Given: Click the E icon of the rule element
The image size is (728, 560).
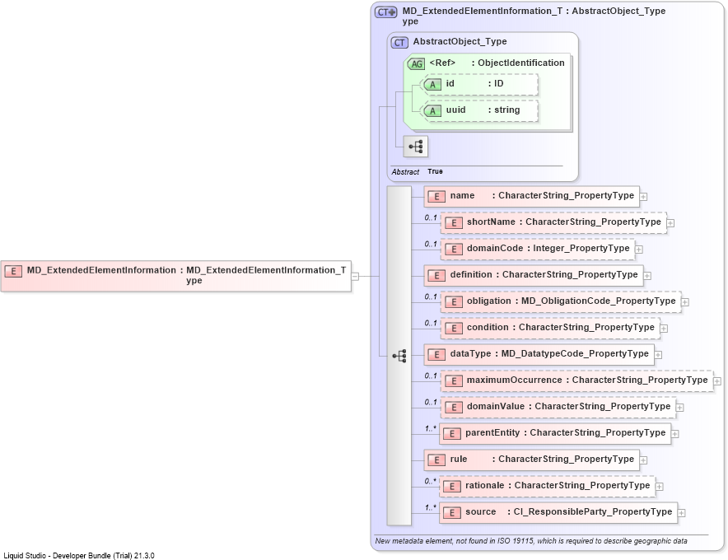Looking at the screenshot, I should pos(436,460).
